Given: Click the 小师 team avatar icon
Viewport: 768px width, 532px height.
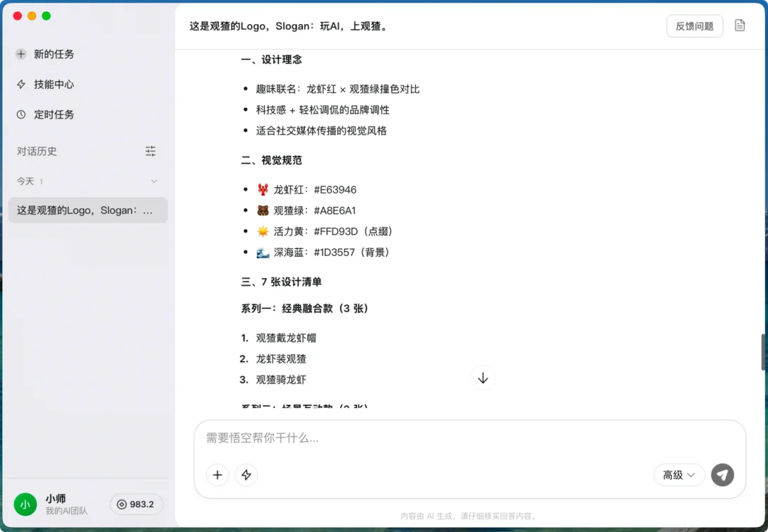Looking at the screenshot, I should (26, 504).
